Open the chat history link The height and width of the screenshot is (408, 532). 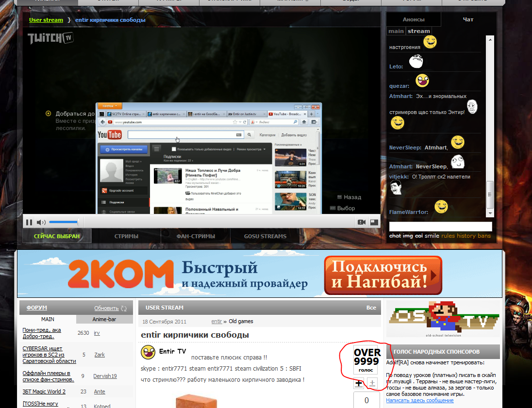[x=466, y=236]
